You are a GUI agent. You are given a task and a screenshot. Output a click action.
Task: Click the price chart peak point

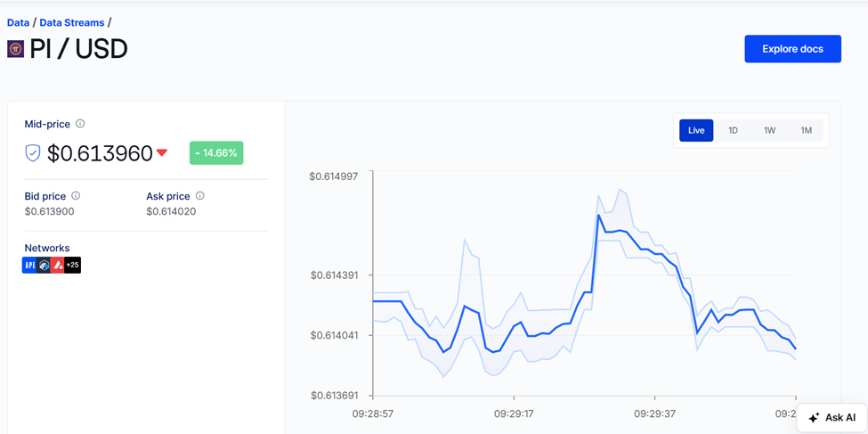pyautogui.click(x=599, y=215)
